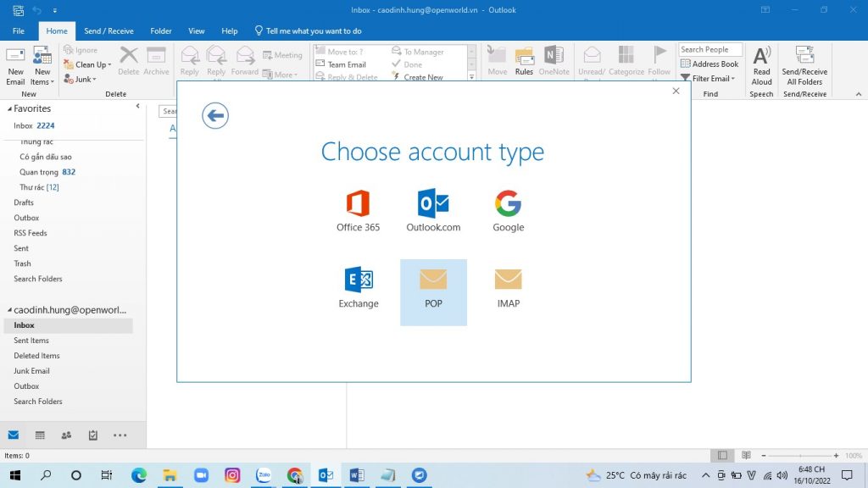Choose the Exchange account type
The image size is (868, 488).
(359, 287)
